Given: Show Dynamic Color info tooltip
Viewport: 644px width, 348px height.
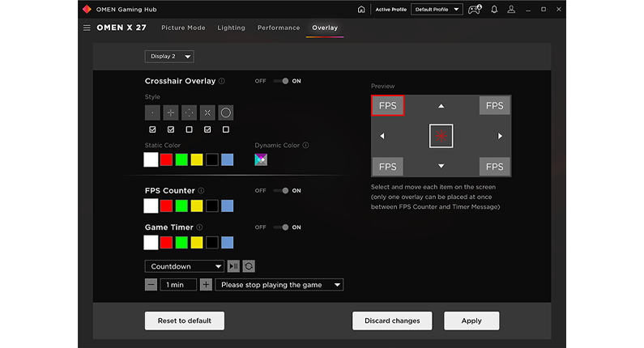Looking at the screenshot, I should tap(305, 146).
